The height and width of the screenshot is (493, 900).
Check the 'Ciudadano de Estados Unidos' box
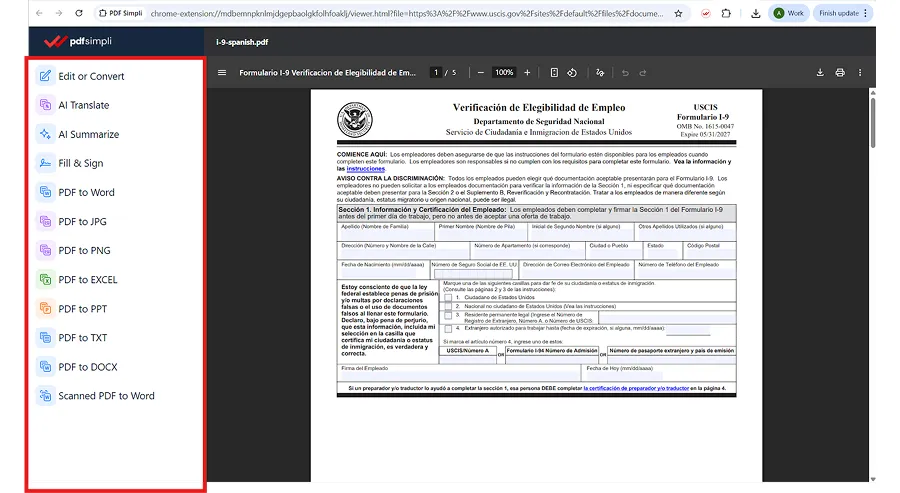(x=447, y=297)
